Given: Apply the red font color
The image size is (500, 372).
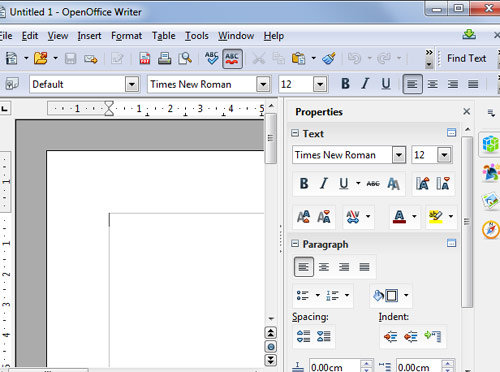Looking at the screenshot, I should (399, 217).
